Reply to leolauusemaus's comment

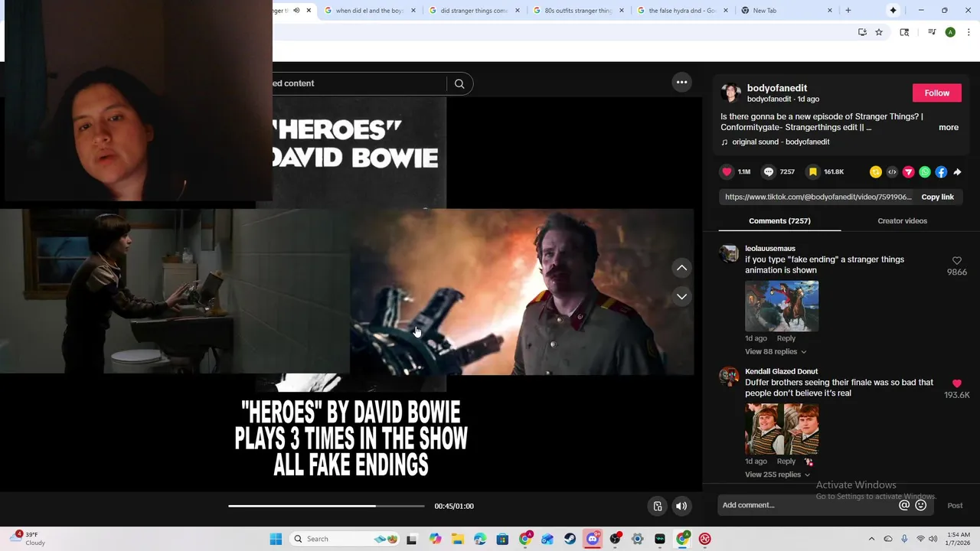click(x=786, y=338)
